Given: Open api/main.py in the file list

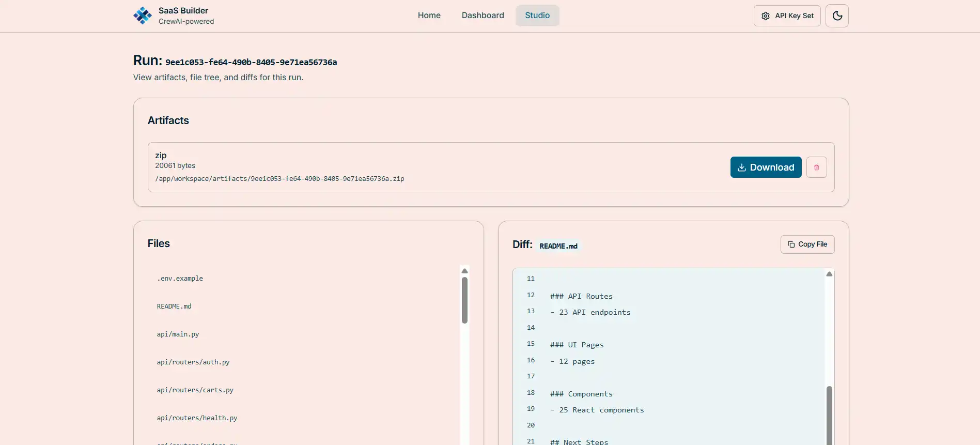Looking at the screenshot, I should tap(178, 334).
